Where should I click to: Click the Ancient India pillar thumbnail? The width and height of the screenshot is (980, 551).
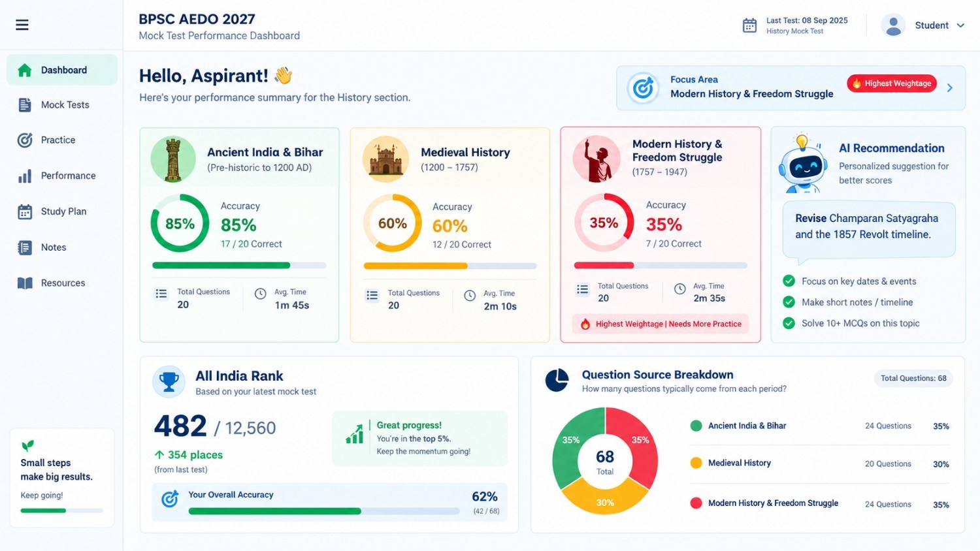173,159
